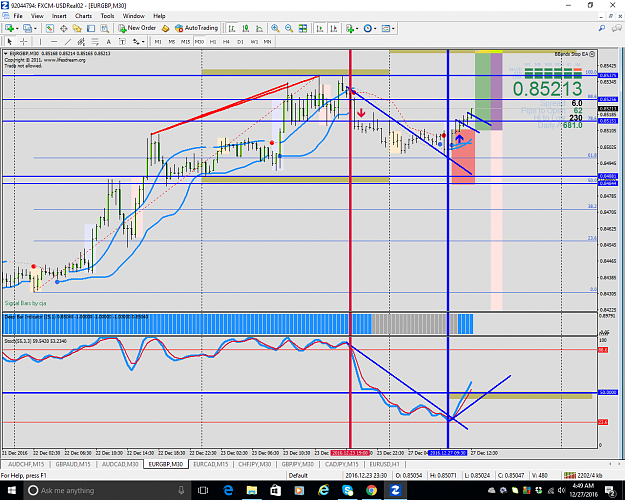Open Google Chrome from the taskbar

tap(371, 490)
